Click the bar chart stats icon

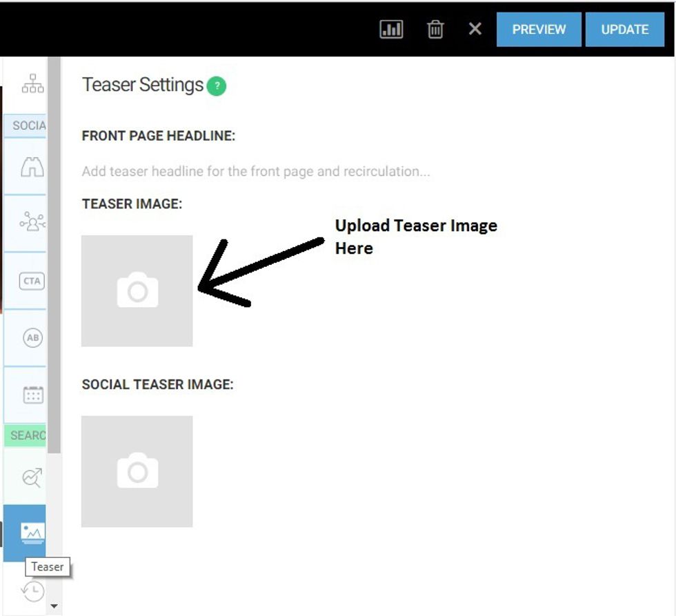pos(391,30)
